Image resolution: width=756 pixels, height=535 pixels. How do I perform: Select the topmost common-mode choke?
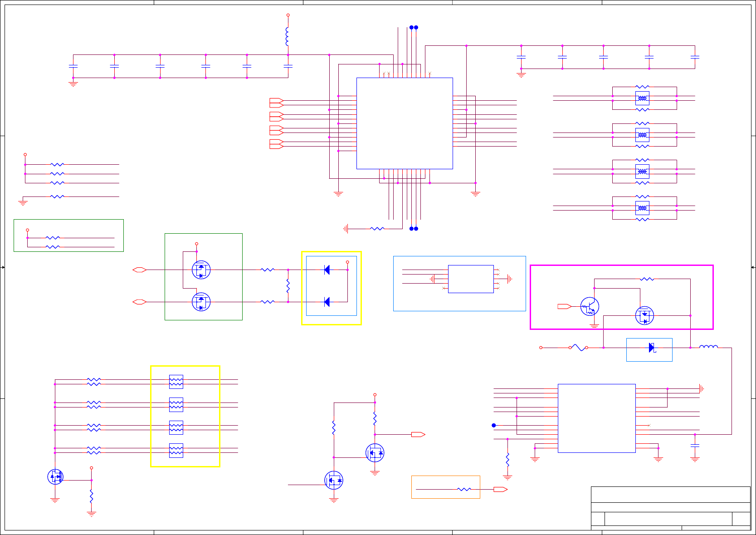(642, 98)
